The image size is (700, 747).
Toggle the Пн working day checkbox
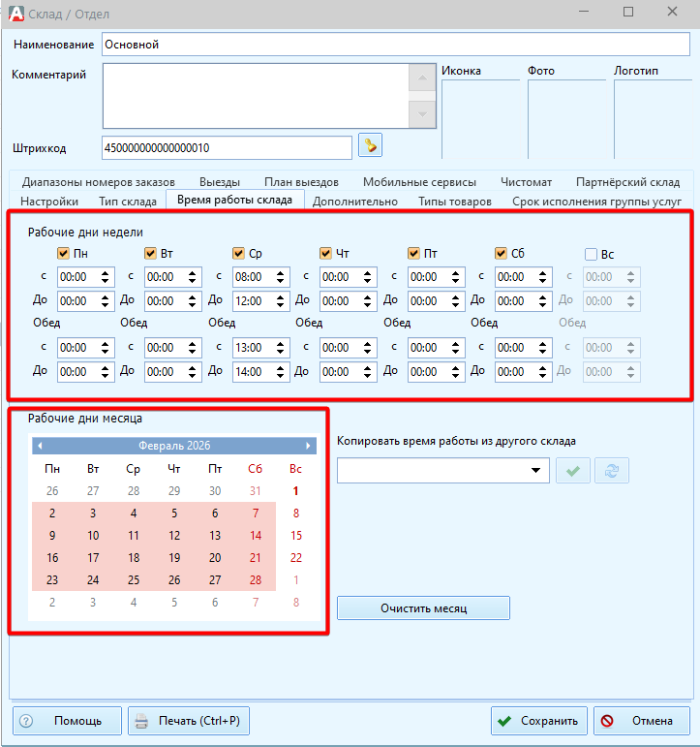point(63,253)
